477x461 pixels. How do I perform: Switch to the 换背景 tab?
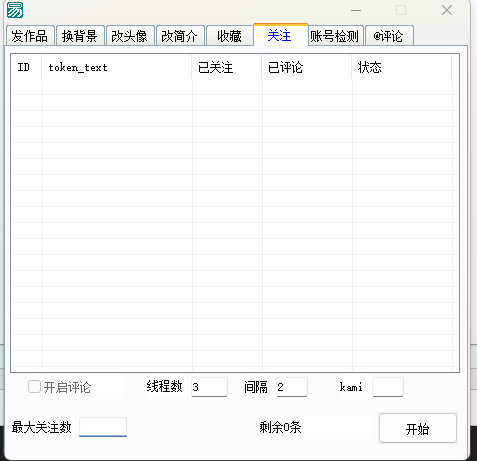(80, 36)
